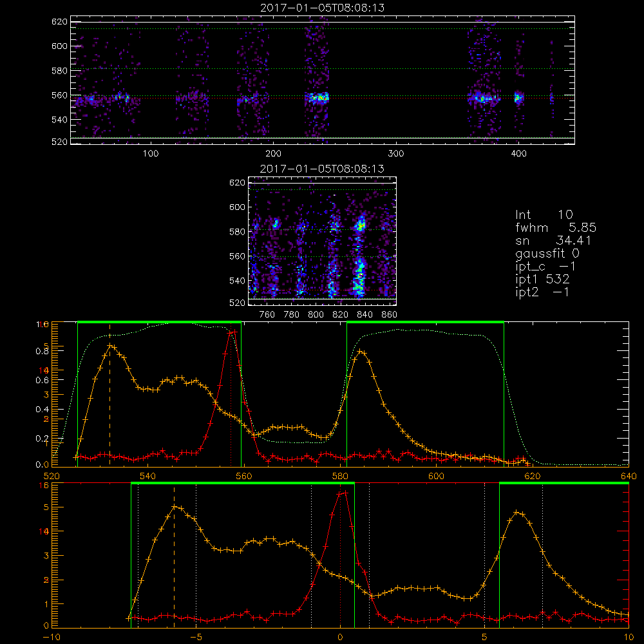Click the red dotted center line in the bottom plot
The height and width of the screenshot is (644, 644).
point(340,556)
